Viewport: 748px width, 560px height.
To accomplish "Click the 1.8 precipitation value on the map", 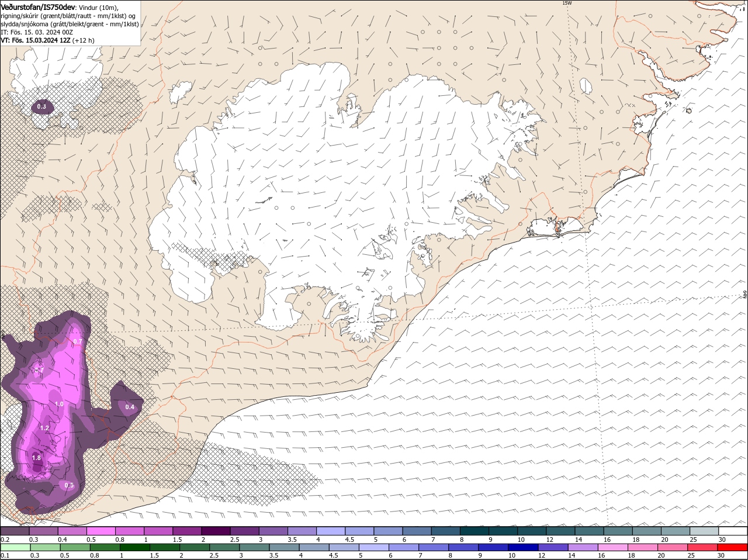I will click(36, 458).
